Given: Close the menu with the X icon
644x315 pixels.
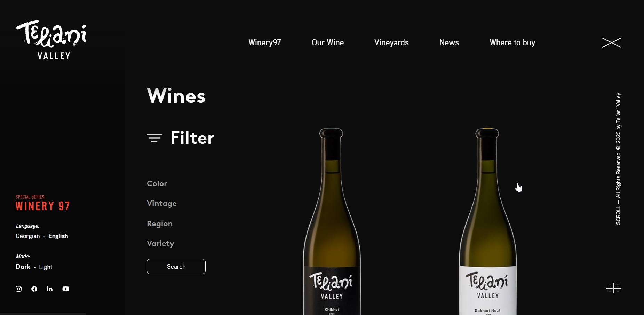Looking at the screenshot, I should pyautogui.click(x=612, y=42).
